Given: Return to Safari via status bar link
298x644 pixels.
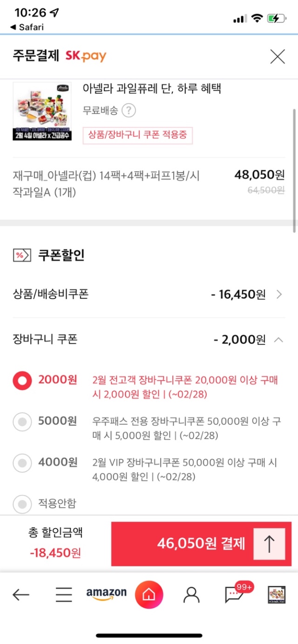Looking at the screenshot, I should click(x=27, y=27).
